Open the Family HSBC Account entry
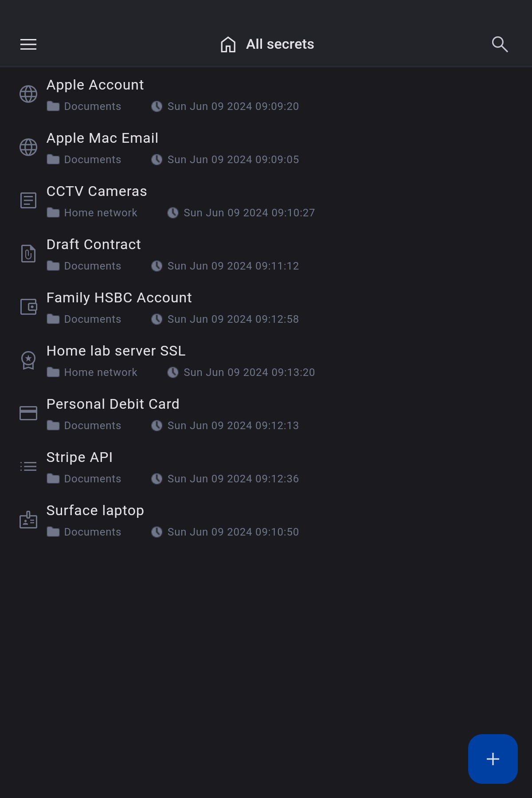The height and width of the screenshot is (798, 532). pyautogui.click(x=119, y=297)
